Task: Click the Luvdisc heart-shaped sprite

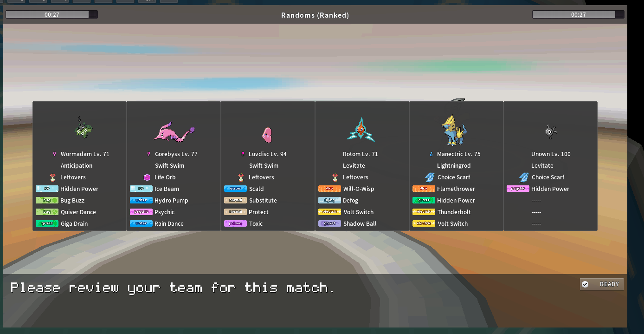Action: [x=267, y=135]
